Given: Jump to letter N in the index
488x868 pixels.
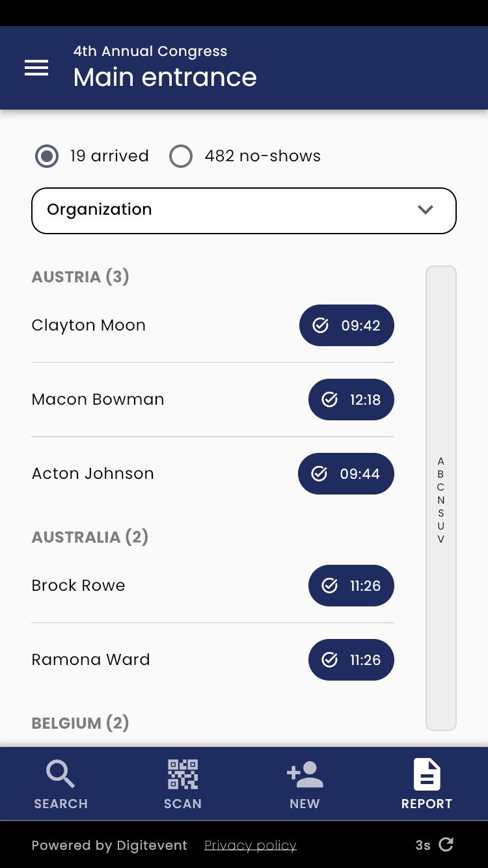Looking at the screenshot, I should (441, 500).
